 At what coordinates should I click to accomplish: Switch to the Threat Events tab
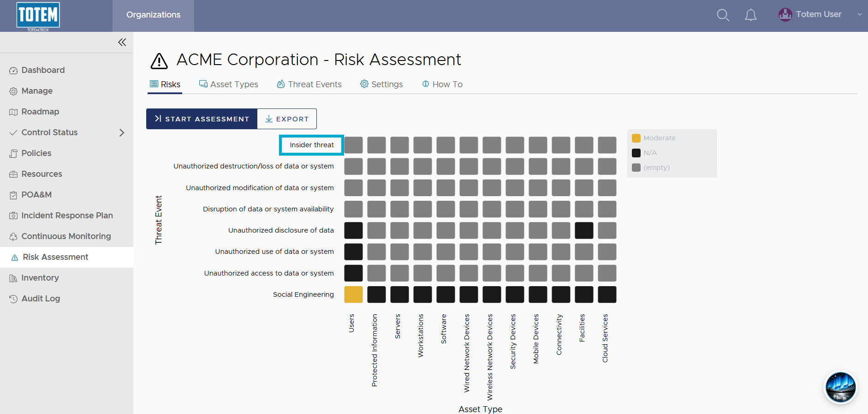click(x=309, y=84)
